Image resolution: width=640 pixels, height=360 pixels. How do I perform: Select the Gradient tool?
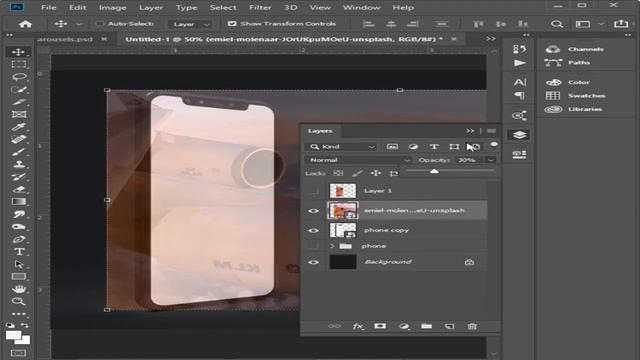click(x=18, y=202)
